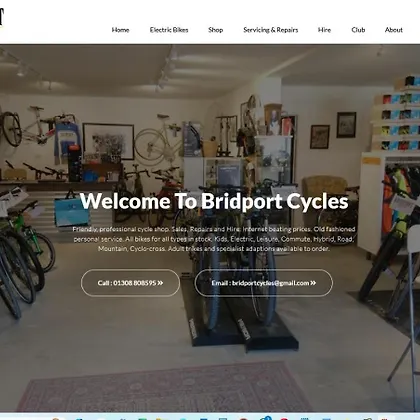Click the shop description paragraph text
Viewport: 420px width, 420px height.
click(x=214, y=239)
